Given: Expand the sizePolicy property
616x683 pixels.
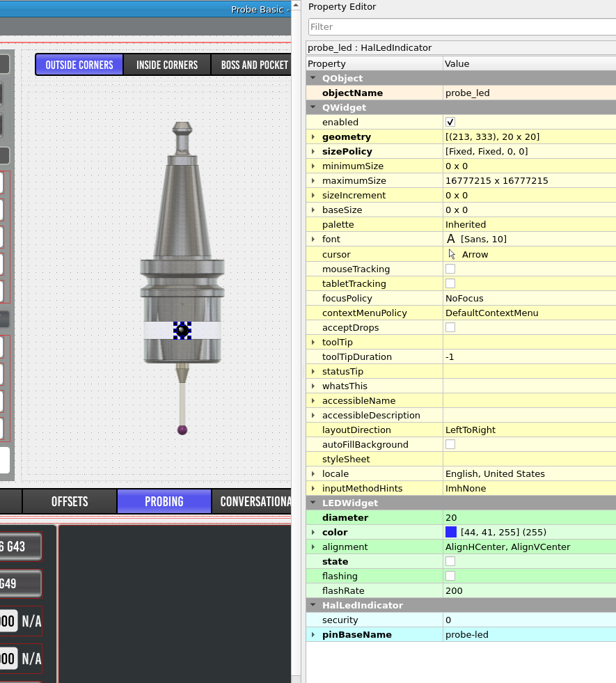Looking at the screenshot, I should [313, 152].
